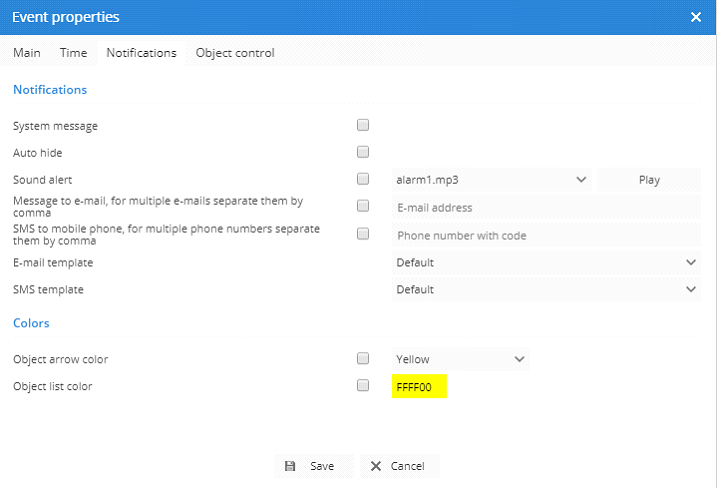Click the E-mail address input field
Viewport: 717px width, 488px height.
click(x=546, y=208)
